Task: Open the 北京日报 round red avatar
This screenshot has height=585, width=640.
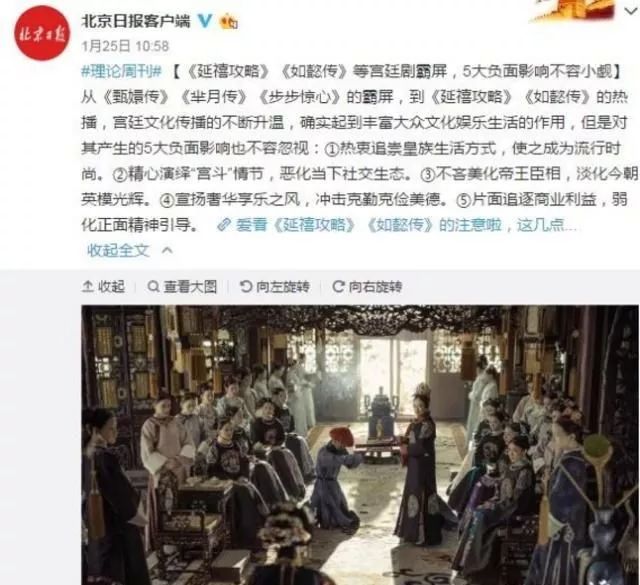Action: [x=42, y=33]
